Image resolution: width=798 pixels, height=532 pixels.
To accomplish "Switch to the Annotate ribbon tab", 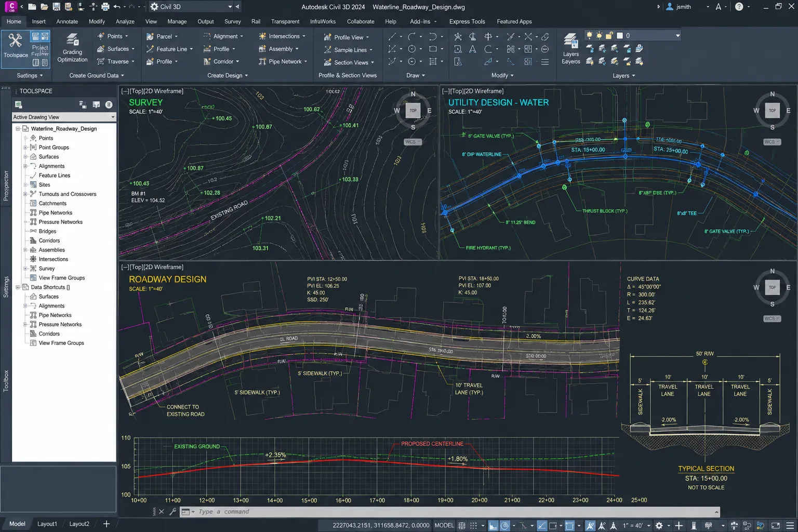I will pyautogui.click(x=67, y=21).
